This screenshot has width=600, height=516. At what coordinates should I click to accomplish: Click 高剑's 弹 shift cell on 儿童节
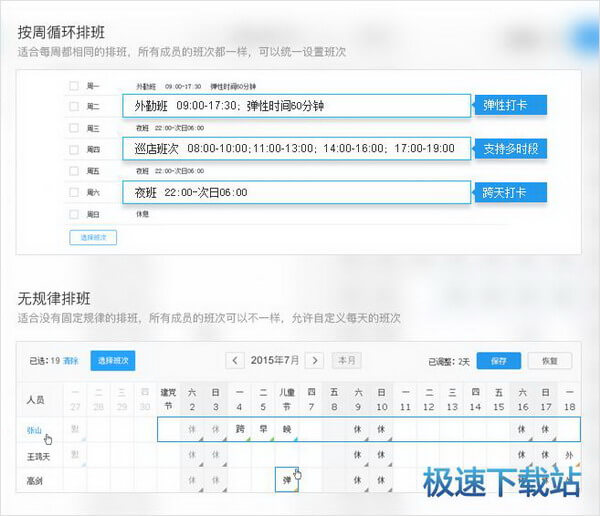[287, 480]
